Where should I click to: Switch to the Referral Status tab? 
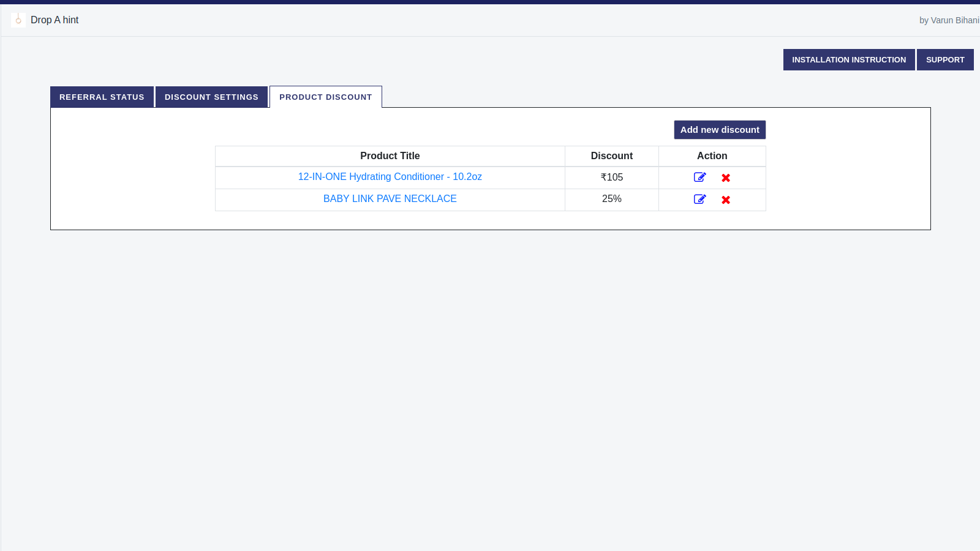click(102, 97)
